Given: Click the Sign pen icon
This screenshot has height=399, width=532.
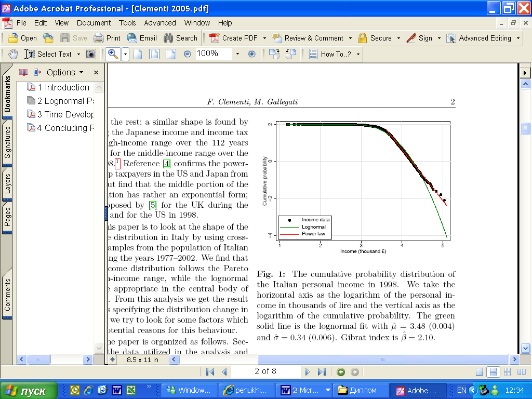Looking at the screenshot, I should pyautogui.click(x=411, y=38).
